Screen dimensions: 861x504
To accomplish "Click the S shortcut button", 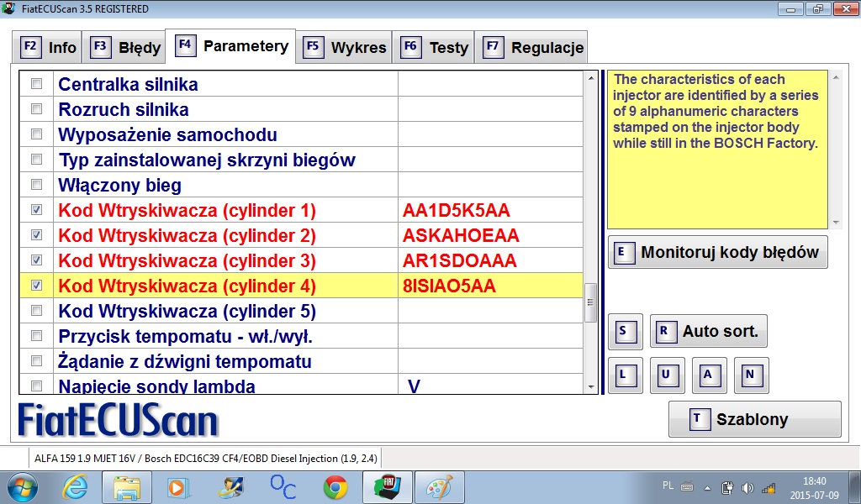I will 626,331.
